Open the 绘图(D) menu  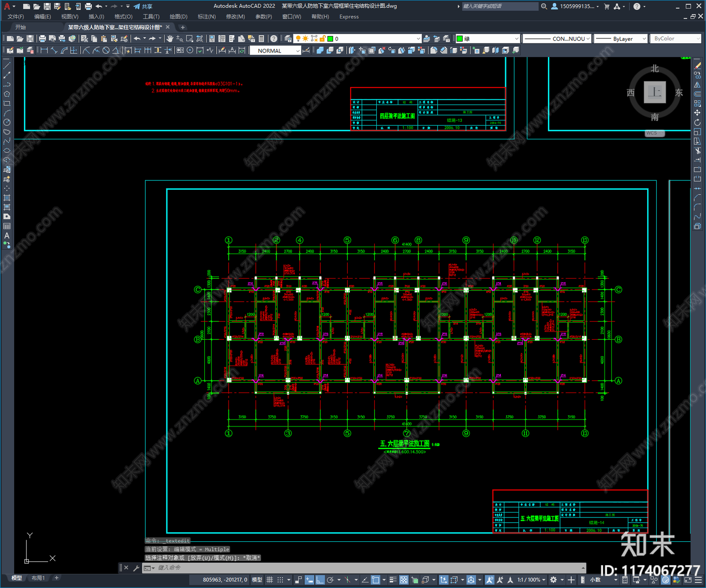tap(178, 17)
